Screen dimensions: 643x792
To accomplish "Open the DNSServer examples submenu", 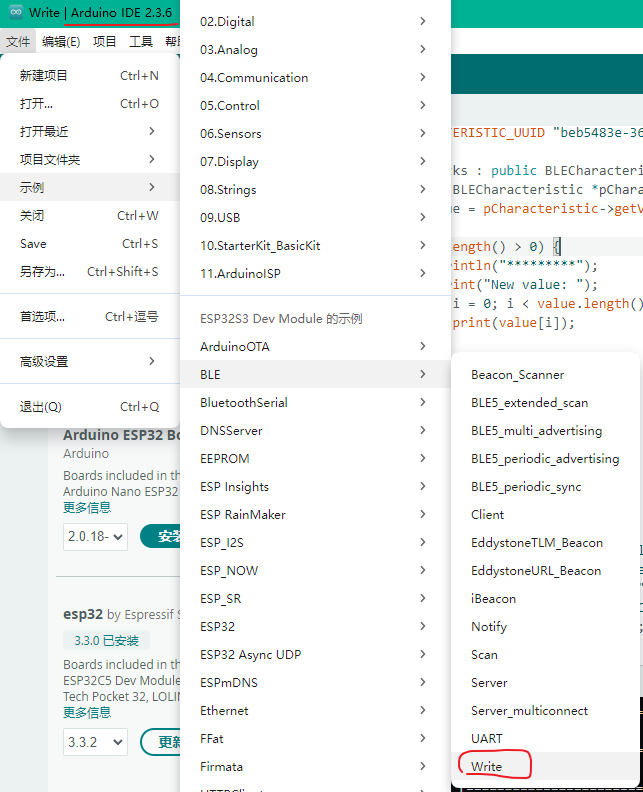I will point(315,430).
